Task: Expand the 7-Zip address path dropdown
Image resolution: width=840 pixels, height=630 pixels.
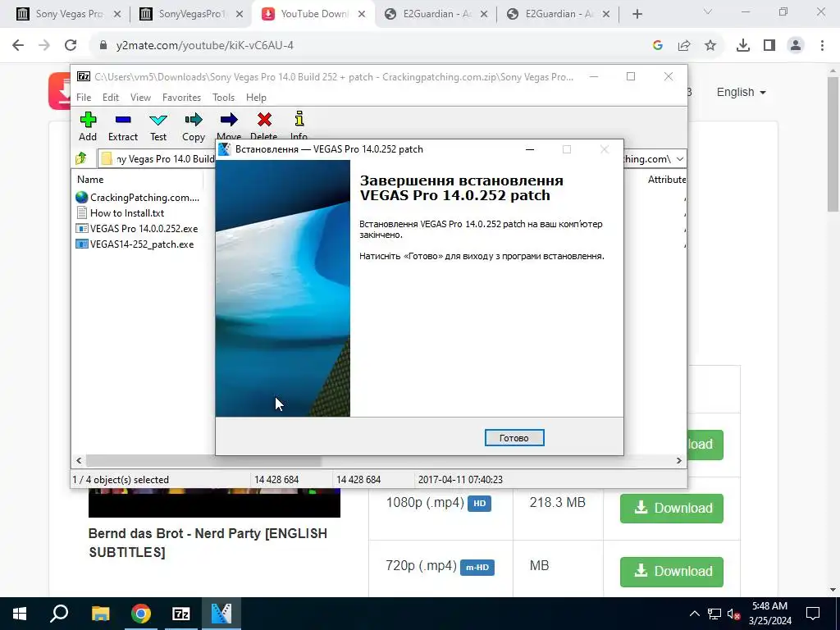Action: (679, 159)
